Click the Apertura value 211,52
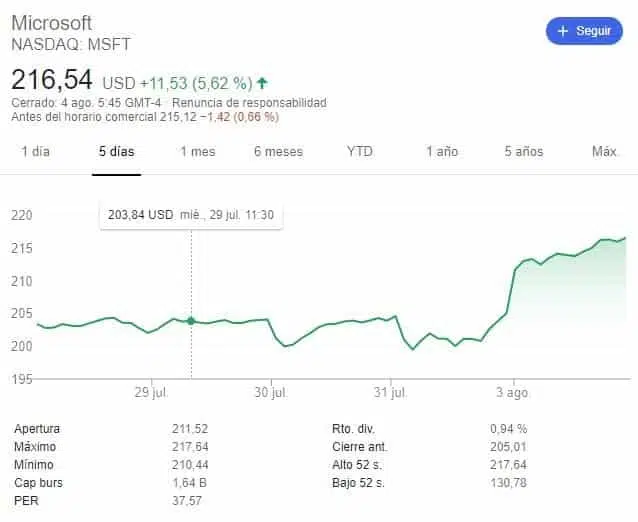Image resolution: width=638 pixels, height=522 pixels. [190, 429]
